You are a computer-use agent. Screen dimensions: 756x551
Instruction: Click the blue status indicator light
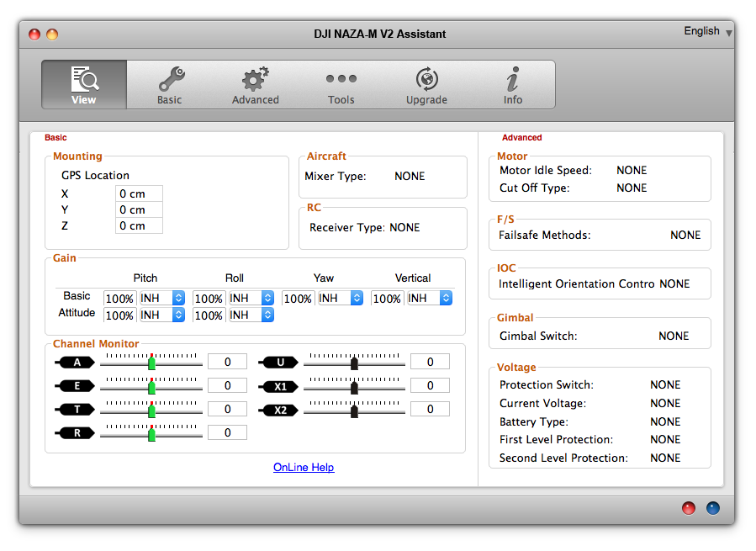point(712,508)
